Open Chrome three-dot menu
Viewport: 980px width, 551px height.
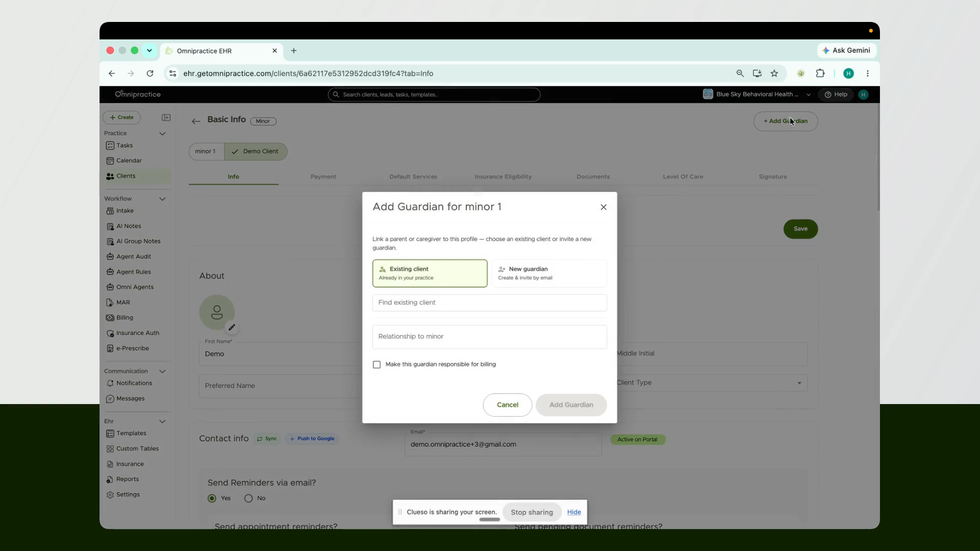(868, 73)
